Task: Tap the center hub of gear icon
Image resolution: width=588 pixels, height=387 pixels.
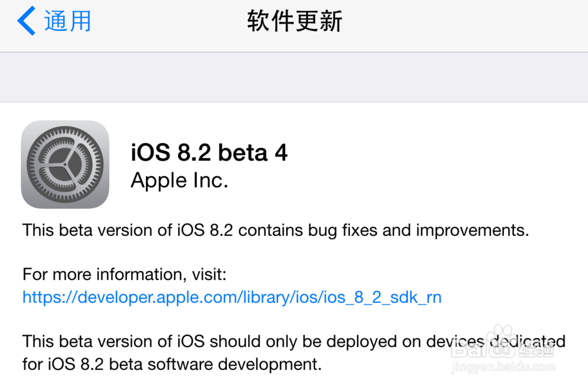Action: 65,164
